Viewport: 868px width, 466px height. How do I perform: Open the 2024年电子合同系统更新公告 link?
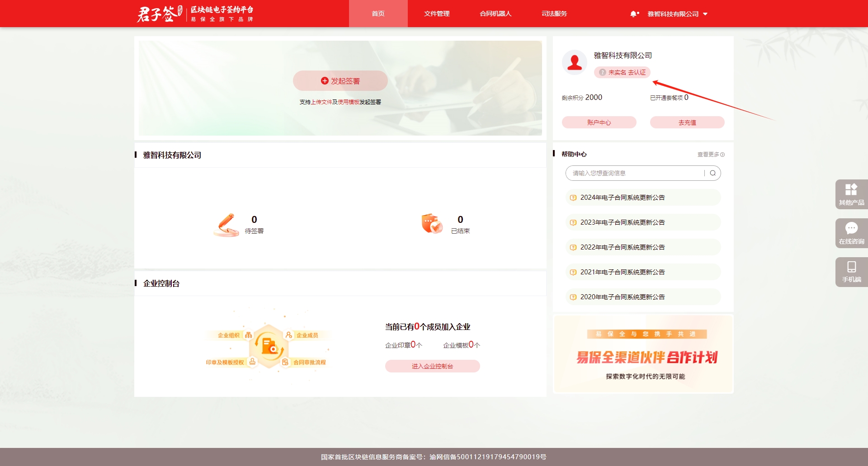623,198
